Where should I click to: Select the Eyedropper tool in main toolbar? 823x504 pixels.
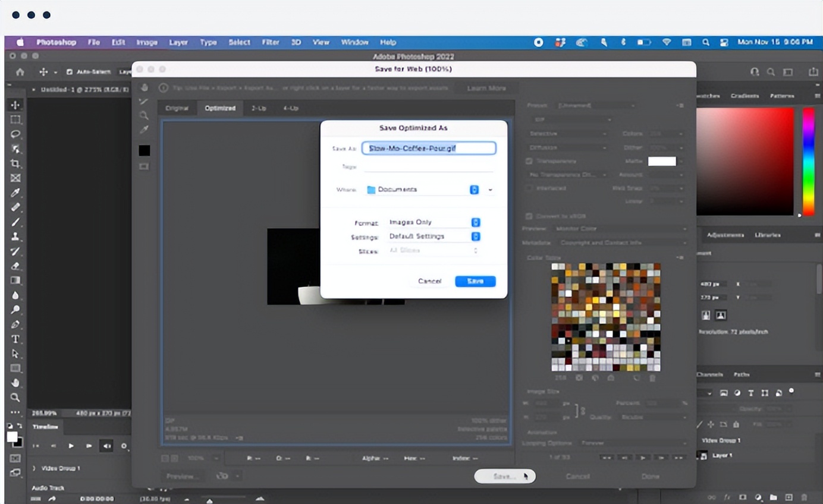[x=15, y=193]
